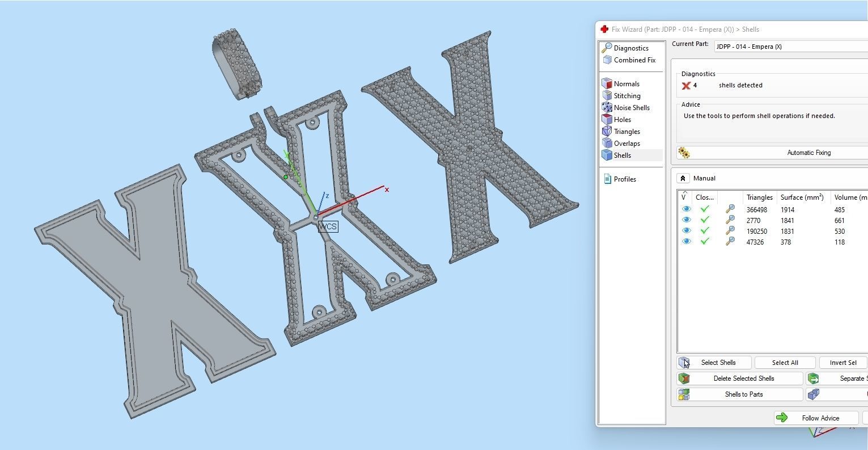868x450 pixels.
Task: Zoom to shell with 366498 triangles
Action: [730, 209]
